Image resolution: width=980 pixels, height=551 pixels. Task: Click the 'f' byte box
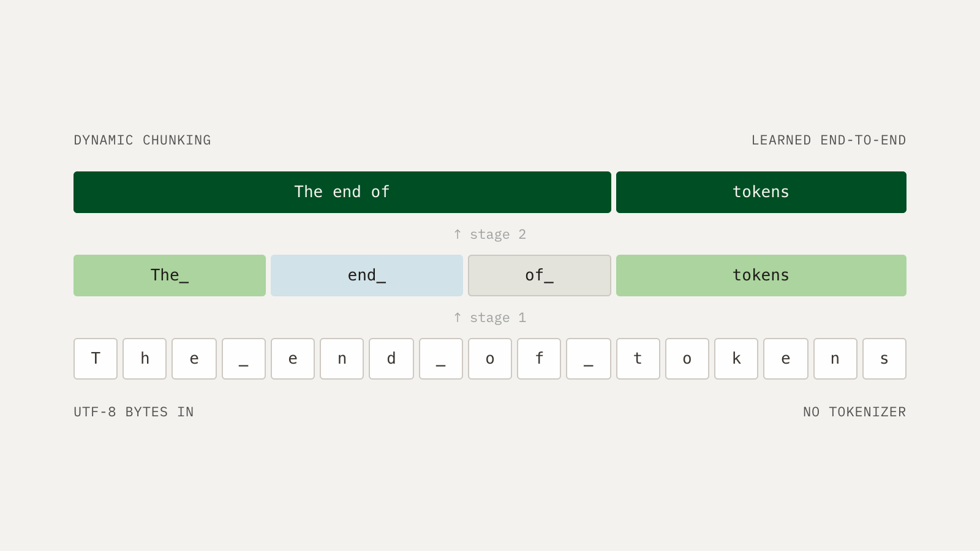pos(539,359)
